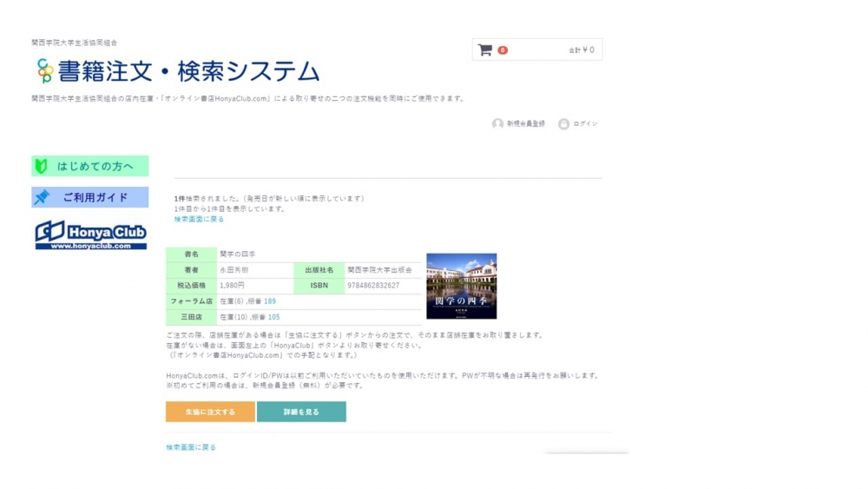Click the blue pushpin guide icon
Image resolution: width=868 pixels, height=489 pixels.
42,198
